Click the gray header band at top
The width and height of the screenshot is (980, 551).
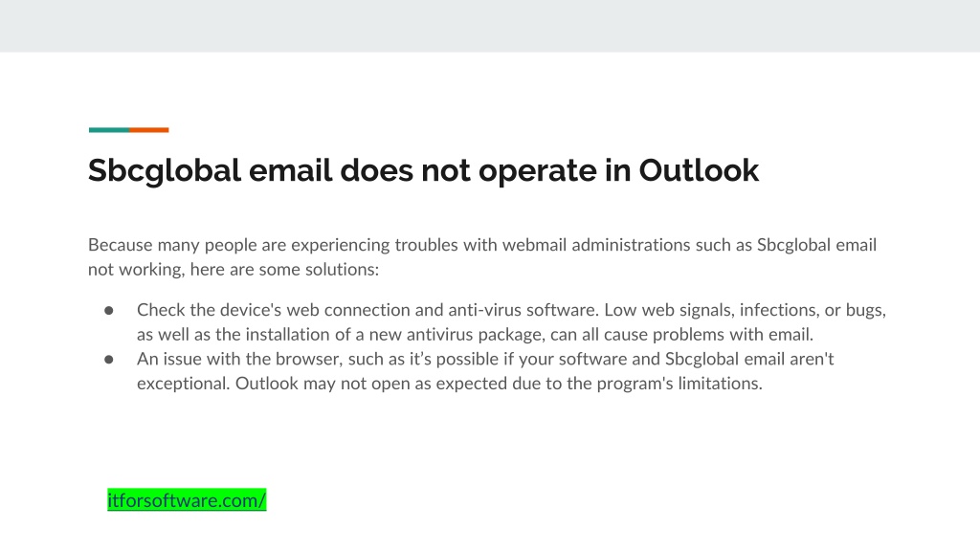(490, 26)
